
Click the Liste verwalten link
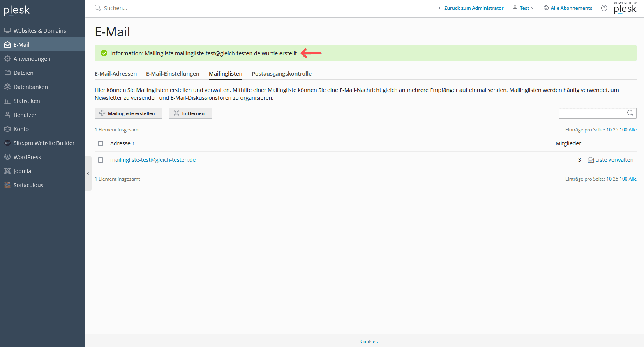(614, 160)
